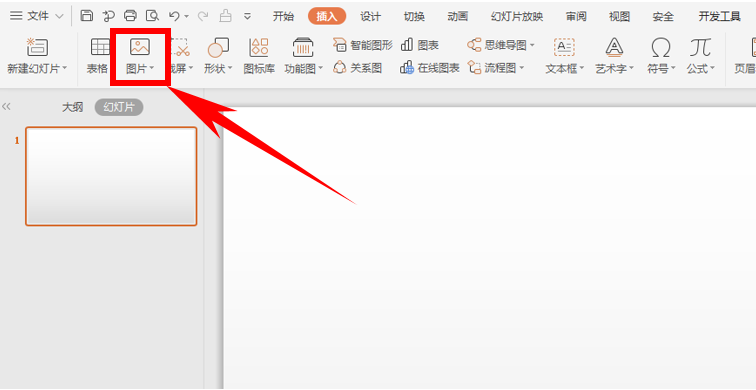Click the 公式 pi formula icon

700,47
